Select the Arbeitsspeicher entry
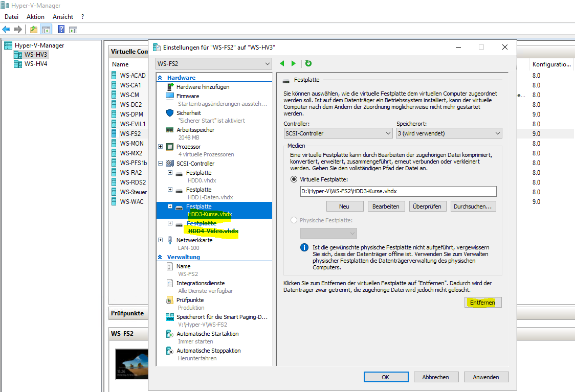This screenshot has width=575, height=392. tap(195, 130)
